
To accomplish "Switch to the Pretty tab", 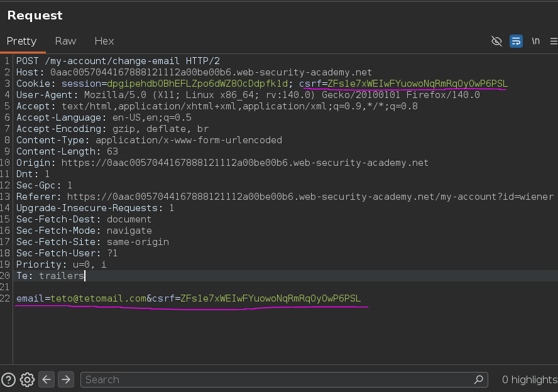I will coord(22,41).
